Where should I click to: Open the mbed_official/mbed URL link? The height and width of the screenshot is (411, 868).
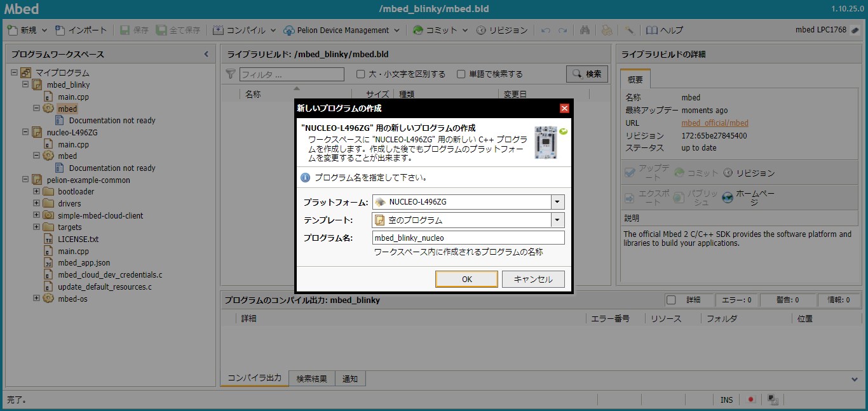(715, 123)
